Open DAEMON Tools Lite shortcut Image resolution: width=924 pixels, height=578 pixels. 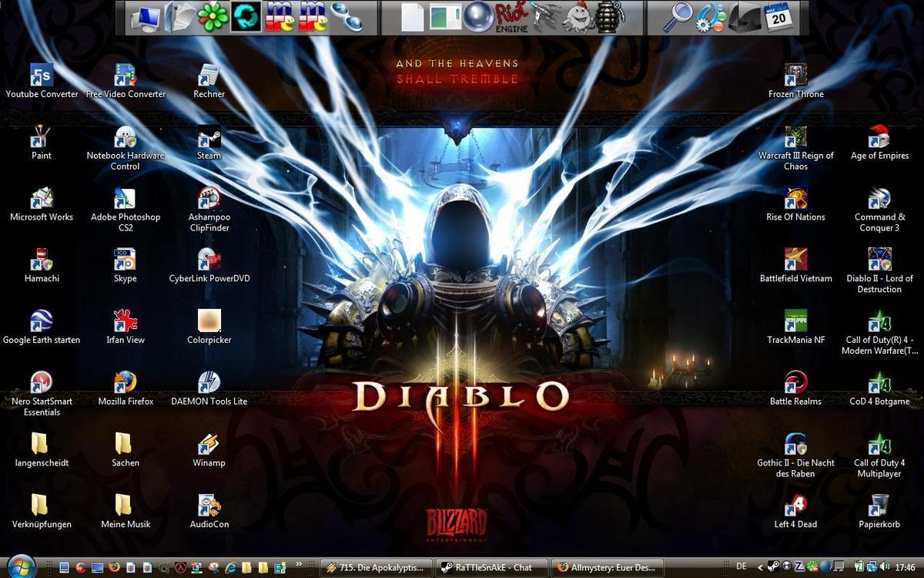click(209, 383)
